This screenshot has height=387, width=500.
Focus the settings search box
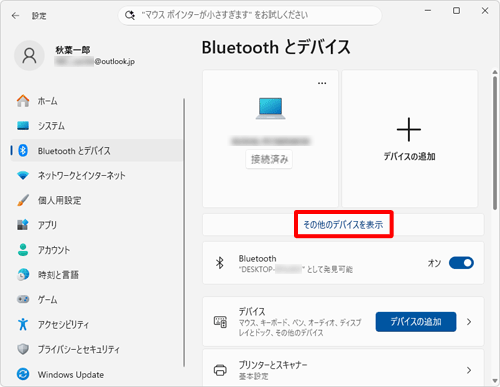[x=250, y=15]
